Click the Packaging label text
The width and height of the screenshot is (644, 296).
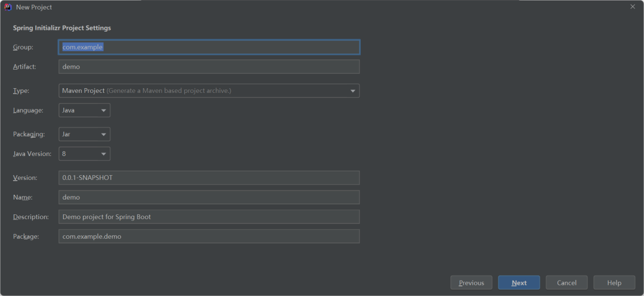pos(29,134)
